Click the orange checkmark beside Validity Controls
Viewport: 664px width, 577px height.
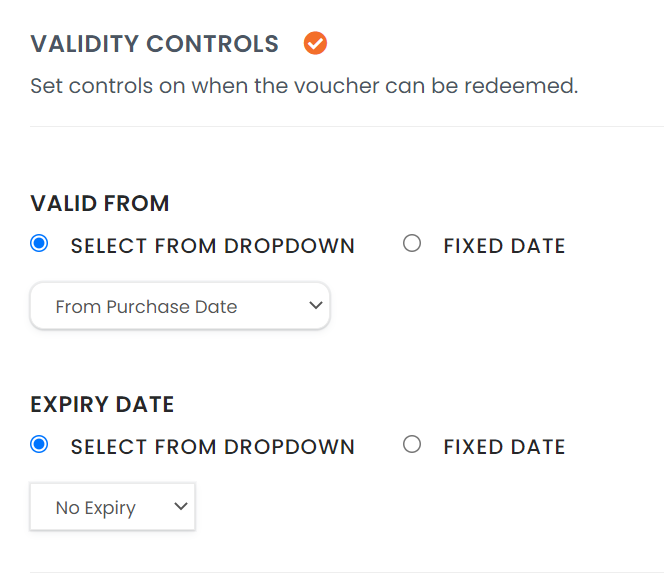[x=316, y=44]
